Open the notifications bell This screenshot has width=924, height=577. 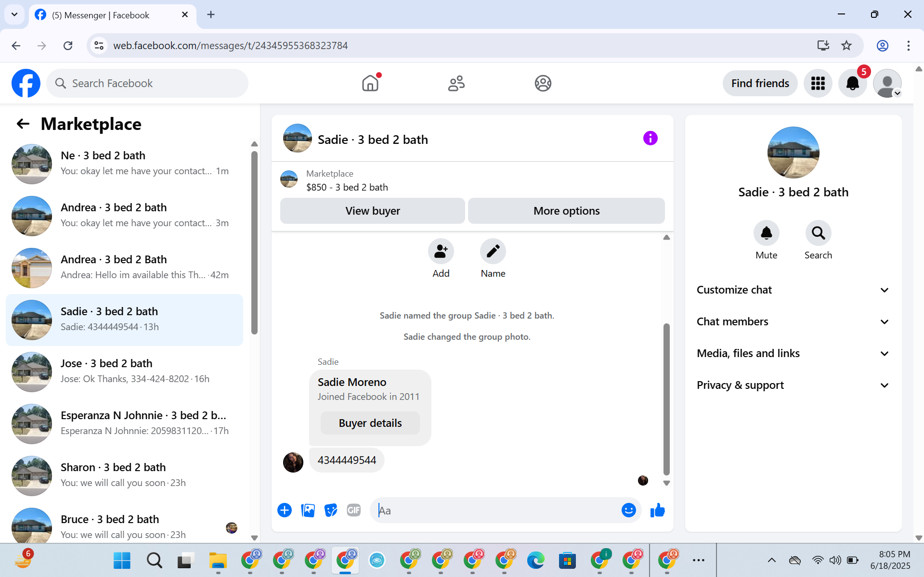(x=852, y=83)
